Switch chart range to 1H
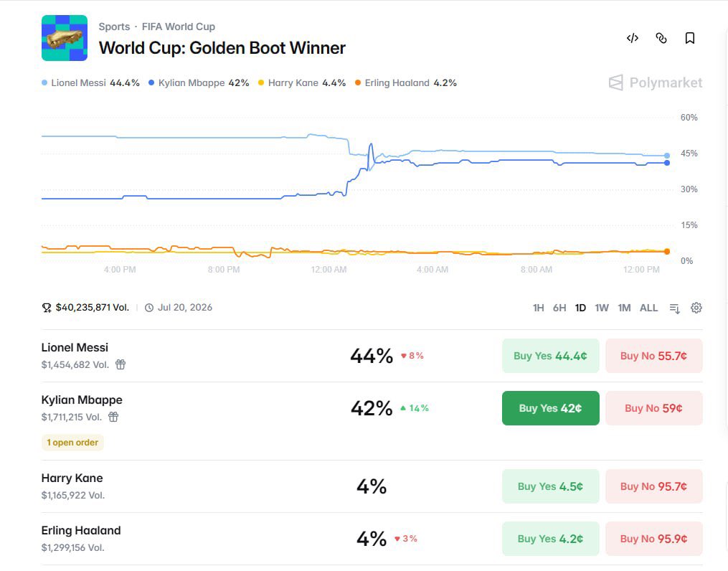 click(x=538, y=308)
